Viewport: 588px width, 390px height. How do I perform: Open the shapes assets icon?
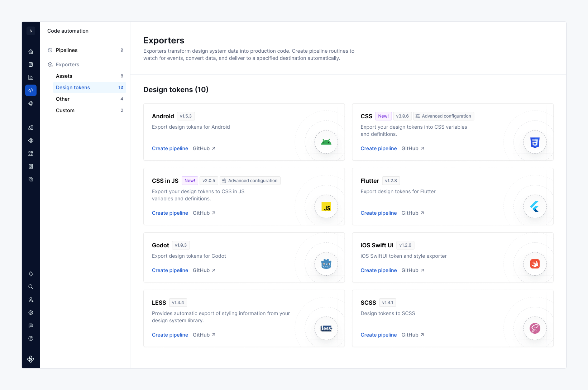pos(31,153)
